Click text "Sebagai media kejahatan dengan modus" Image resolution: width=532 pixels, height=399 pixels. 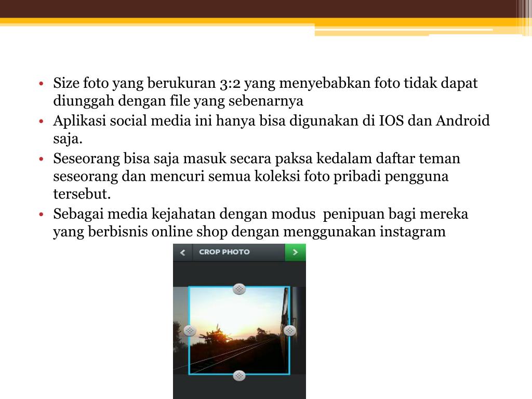point(184,215)
